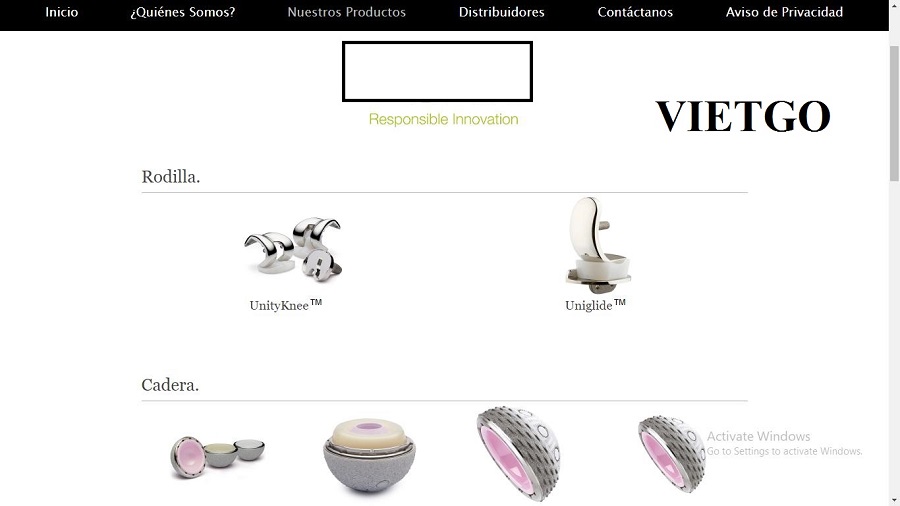Open the Uniglide product label link
900x506 pixels.
[595, 305]
